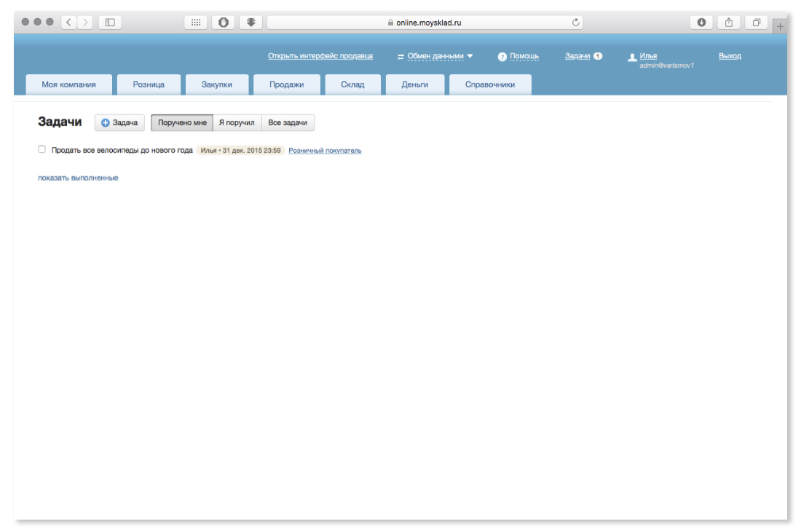801x532 pixels.
Task: Click the deadline tag Илья 31 дек. 2015 23:59
Action: coord(240,151)
